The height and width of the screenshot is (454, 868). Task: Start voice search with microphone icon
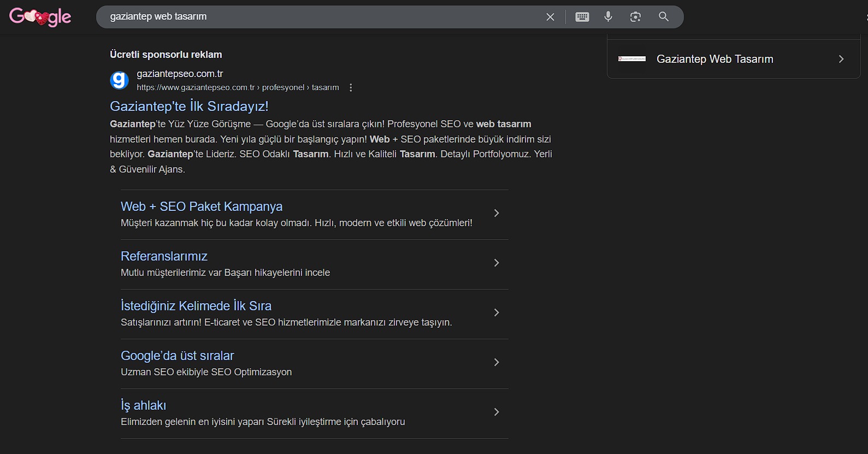[608, 17]
